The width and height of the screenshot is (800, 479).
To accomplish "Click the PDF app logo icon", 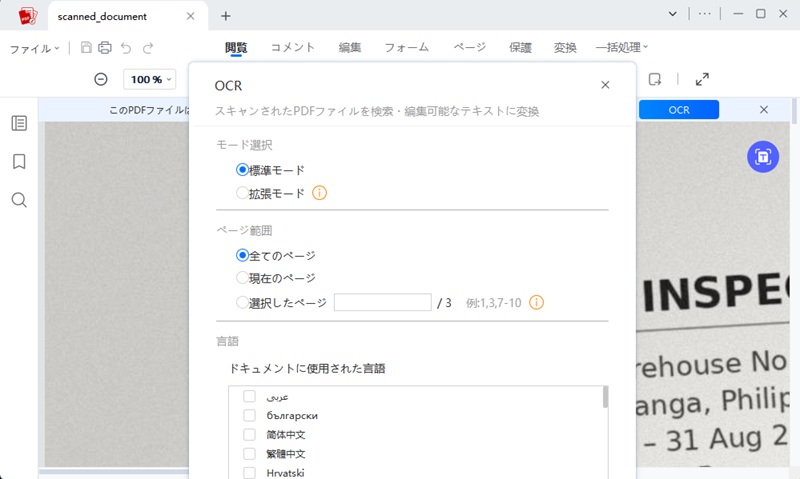I will [x=28, y=16].
